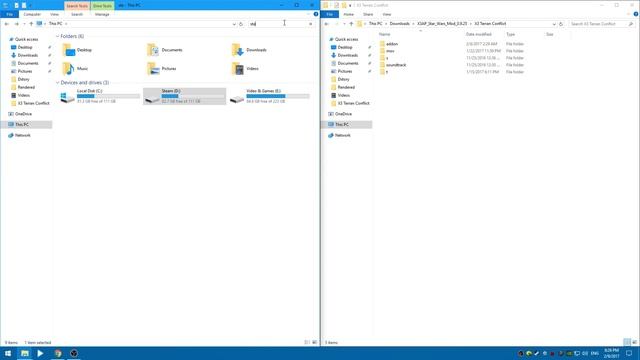This screenshot has height=360, width=640.
Task: Open the Music folder tile
Action: pyautogui.click(x=76, y=69)
